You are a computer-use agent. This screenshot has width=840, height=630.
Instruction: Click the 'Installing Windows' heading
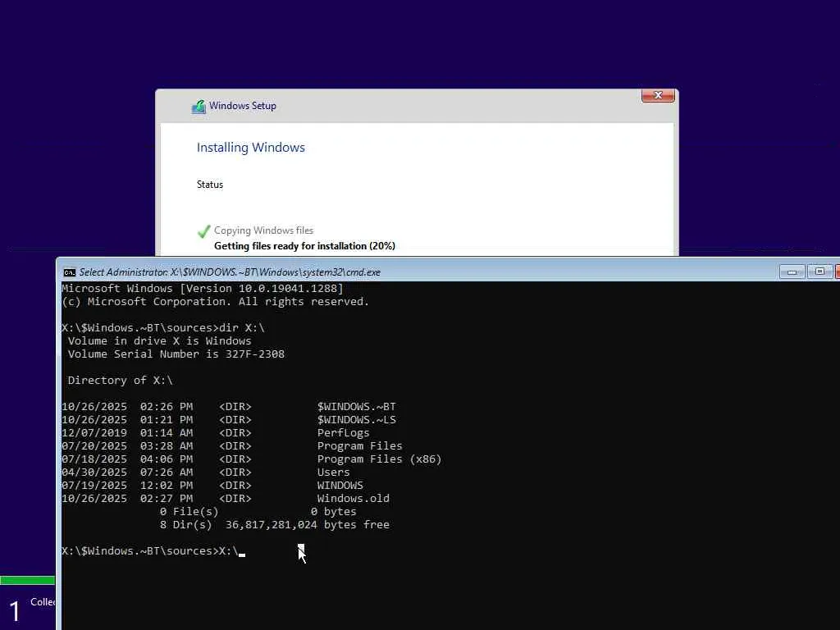251,148
